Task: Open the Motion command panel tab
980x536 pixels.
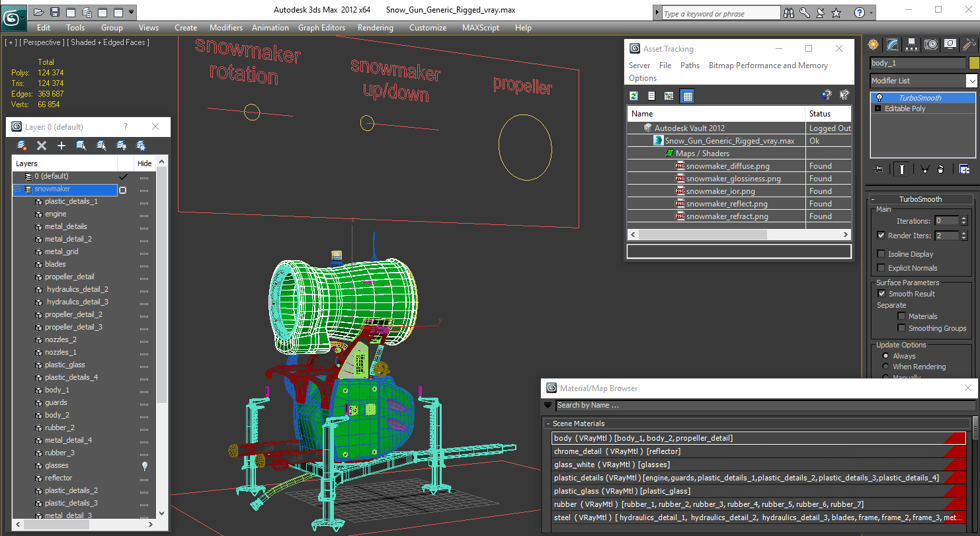Action: coord(931,44)
